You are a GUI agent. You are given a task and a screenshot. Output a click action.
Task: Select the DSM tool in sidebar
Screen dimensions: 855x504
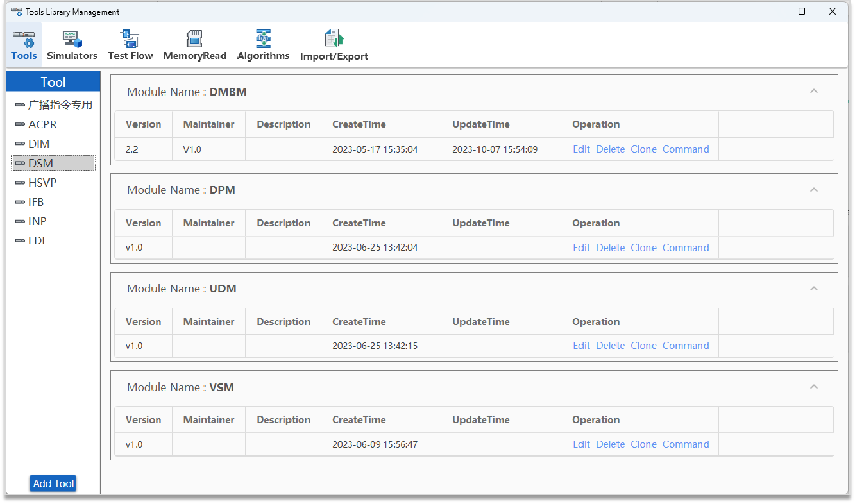(53, 163)
